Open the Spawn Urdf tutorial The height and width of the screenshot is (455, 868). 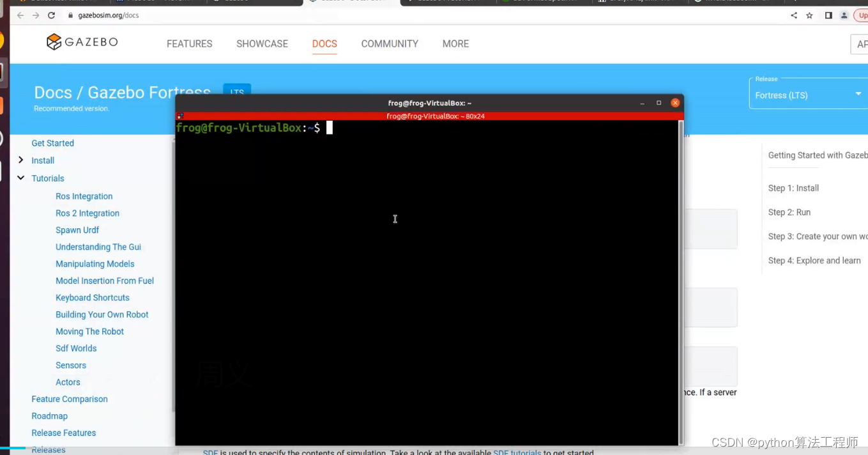click(77, 230)
